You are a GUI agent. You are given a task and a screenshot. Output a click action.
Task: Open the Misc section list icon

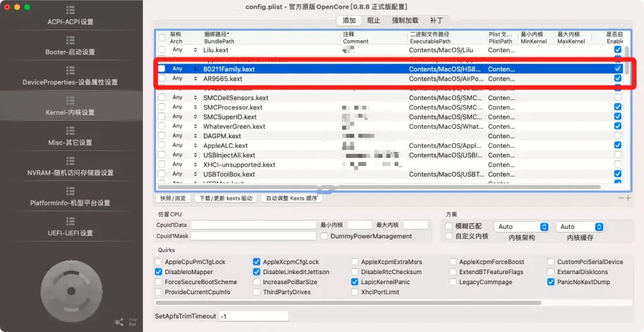(x=70, y=131)
